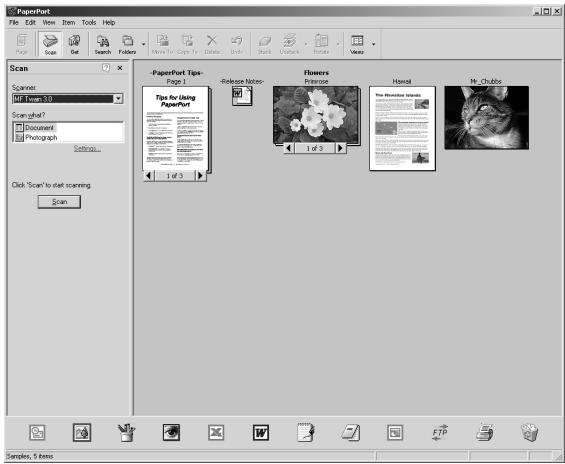
Task: Select the Mr_Chubbs cat photo thumbnail
Action: tap(486, 117)
